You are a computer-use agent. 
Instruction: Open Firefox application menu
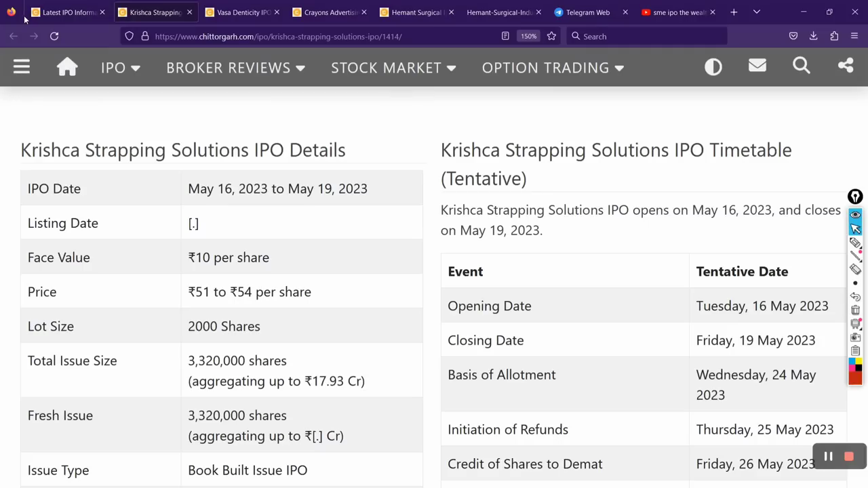click(854, 36)
